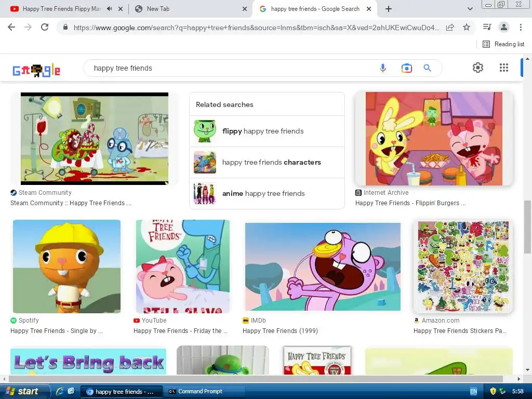This screenshot has width=532, height=399.
Task: Open Google quick settings gear
Action: (478, 68)
